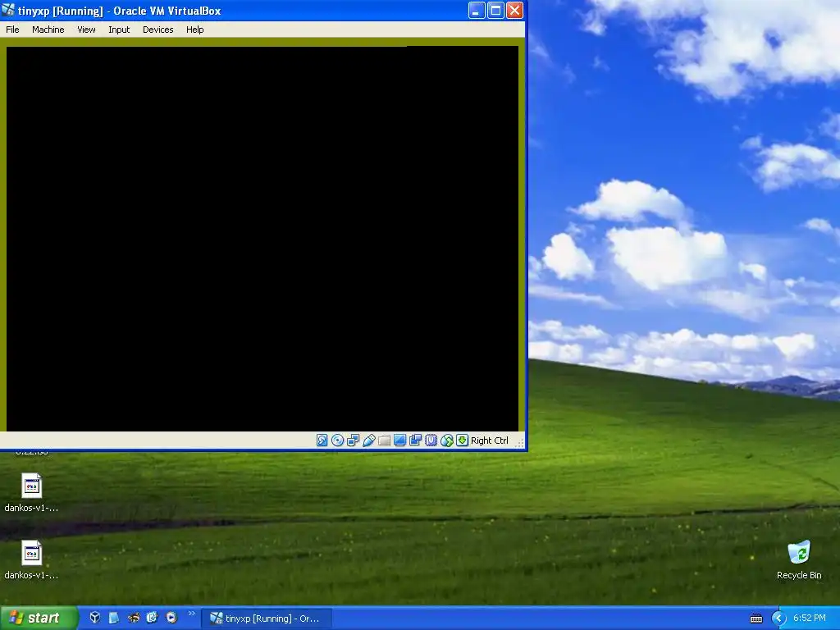Close the tinyxp VirtualBox window
Image resolution: width=840 pixels, height=630 pixels.
(515, 10)
